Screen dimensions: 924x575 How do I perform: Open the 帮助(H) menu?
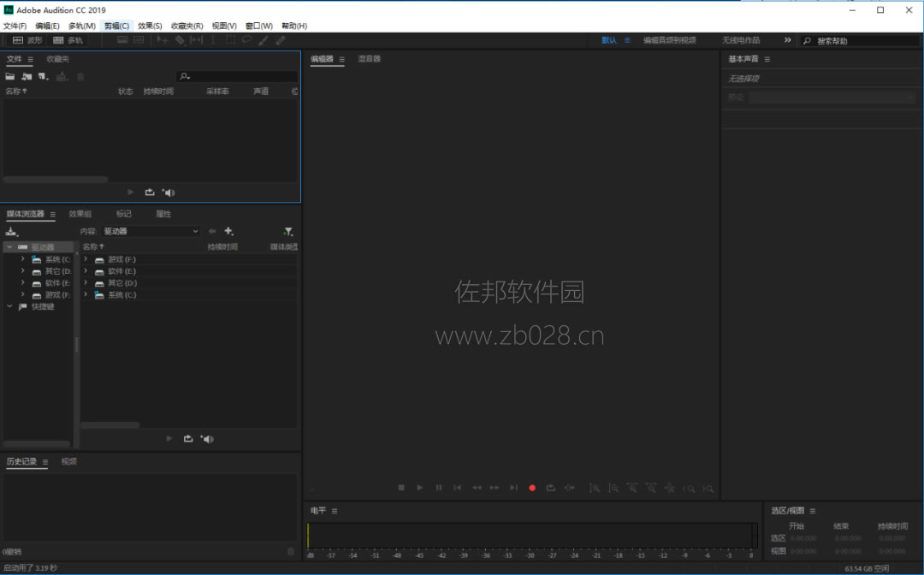[x=294, y=26]
